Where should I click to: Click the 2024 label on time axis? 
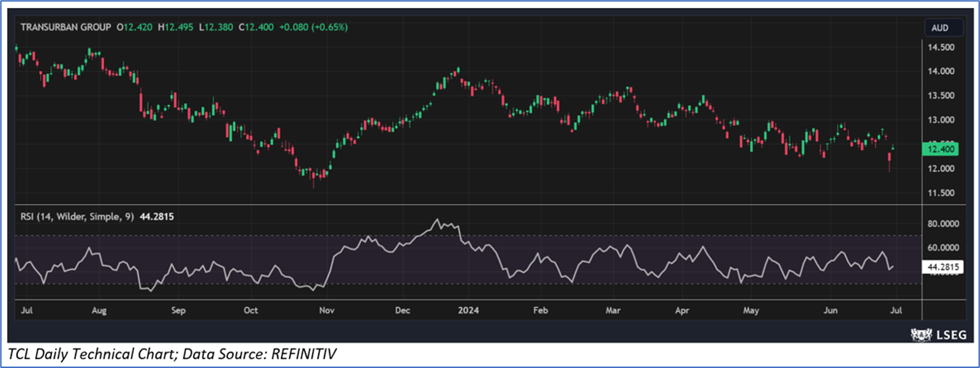tap(467, 311)
